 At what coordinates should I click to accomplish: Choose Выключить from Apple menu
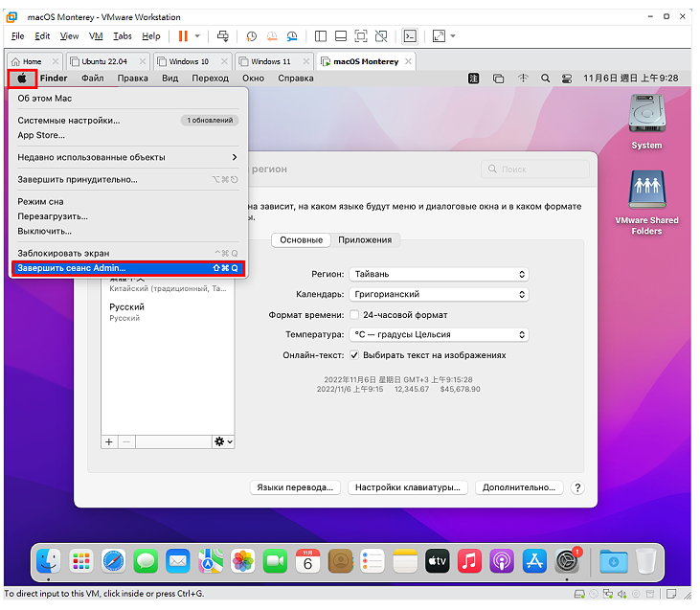click(x=127, y=231)
